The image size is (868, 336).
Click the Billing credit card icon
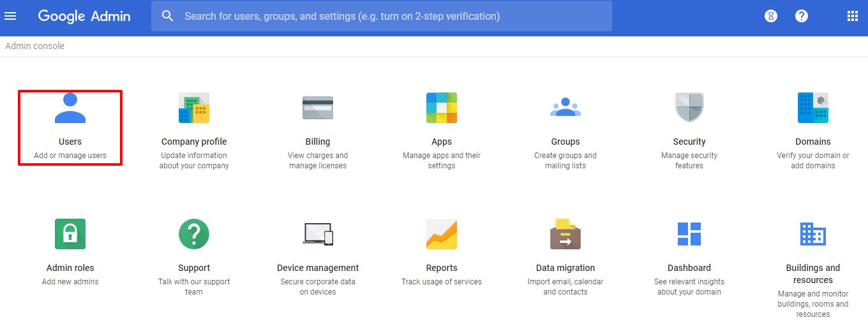pos(318,108)
